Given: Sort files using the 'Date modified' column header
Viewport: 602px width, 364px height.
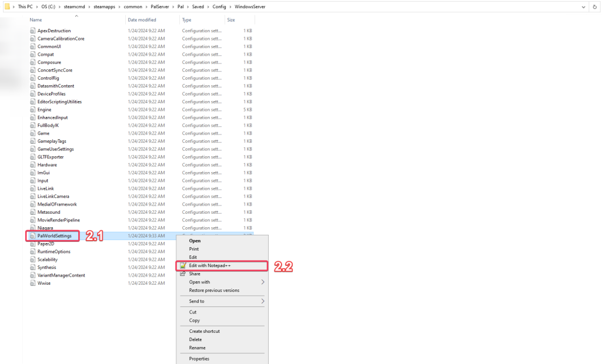Looking at the screenshot, I should [x=143, y=19].
